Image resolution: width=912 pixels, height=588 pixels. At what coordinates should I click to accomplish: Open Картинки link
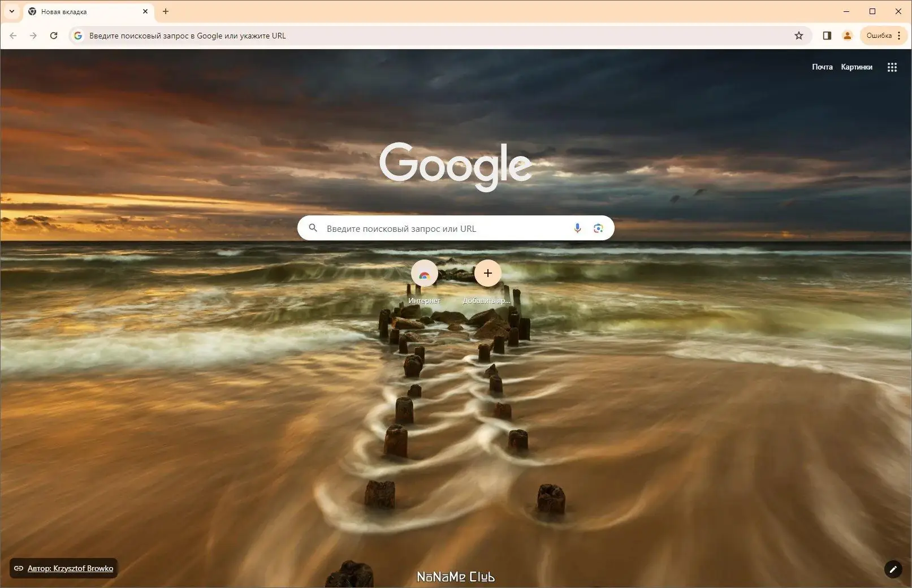(857, 67)
